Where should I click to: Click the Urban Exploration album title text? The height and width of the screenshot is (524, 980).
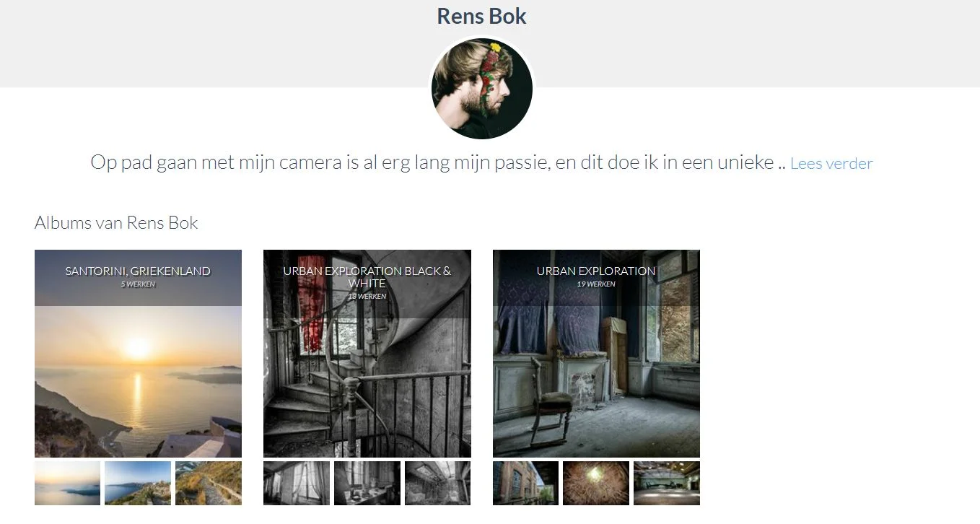click(x=596, y=271)
